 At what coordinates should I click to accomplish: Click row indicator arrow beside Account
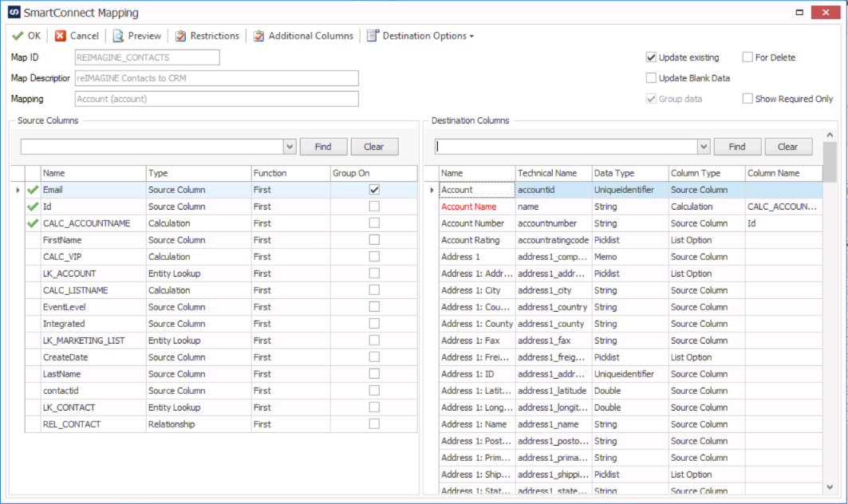click(x=432, y=190)
